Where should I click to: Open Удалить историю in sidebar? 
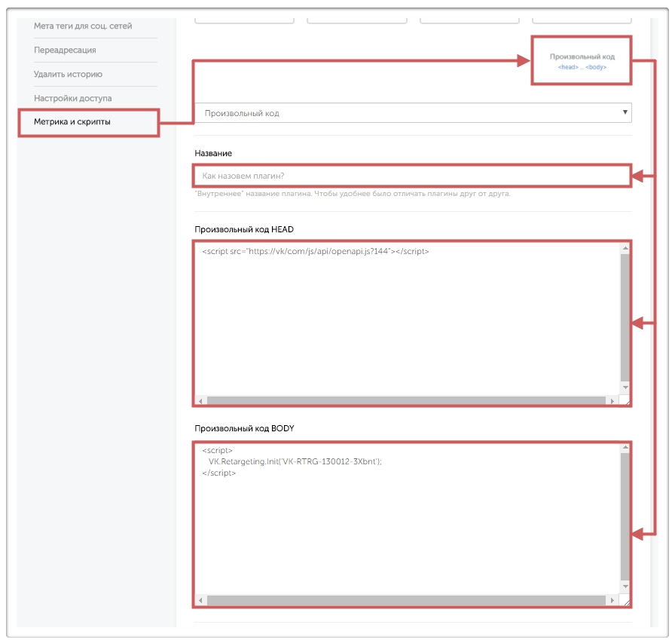pos(68,75)
